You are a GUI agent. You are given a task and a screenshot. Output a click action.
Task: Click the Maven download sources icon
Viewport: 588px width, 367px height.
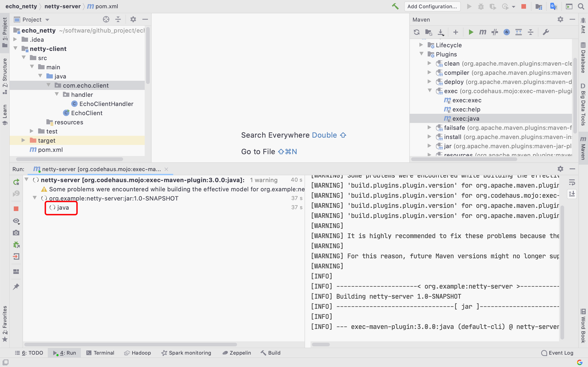[x=441, y=32]
